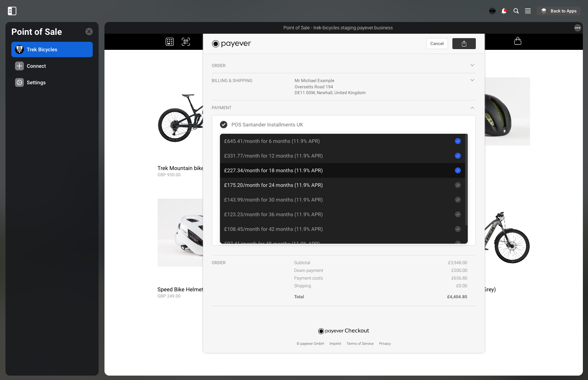Image resolution: width=588 pixels, height=380 pixels.
Task: Open the hamburger menu icon
Action: (x=528, y=11)
